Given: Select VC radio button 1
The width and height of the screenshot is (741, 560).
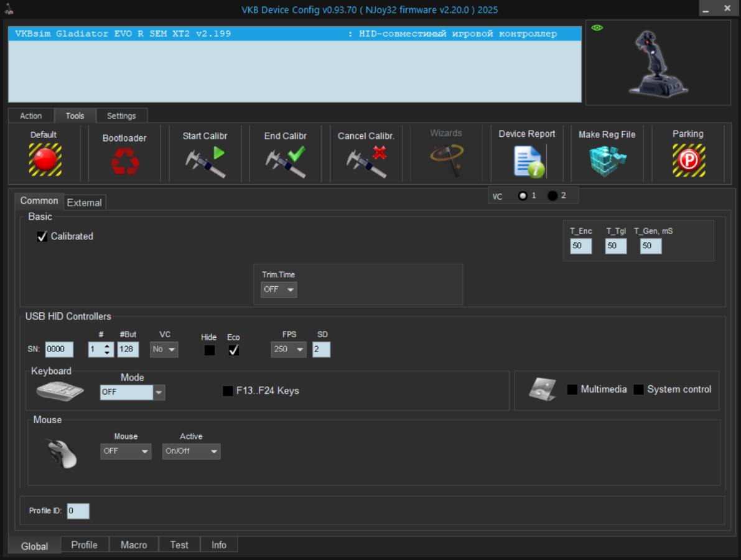Looking at the screenshot, I should coord(522,195).
